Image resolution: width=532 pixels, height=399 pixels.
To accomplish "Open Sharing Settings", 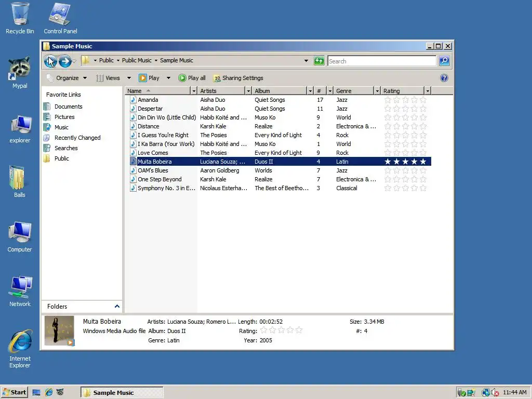I will point(238,78).
